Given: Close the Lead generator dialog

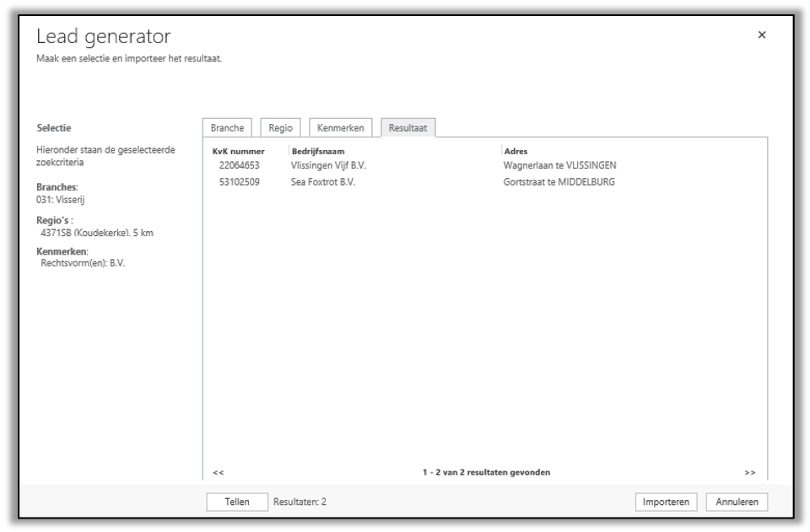Looking at the screenshot, I should [762, 35].
